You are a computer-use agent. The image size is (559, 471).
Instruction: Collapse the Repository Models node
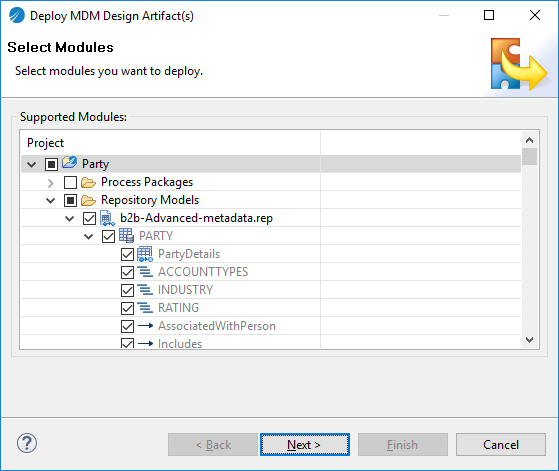coord(51,200)
